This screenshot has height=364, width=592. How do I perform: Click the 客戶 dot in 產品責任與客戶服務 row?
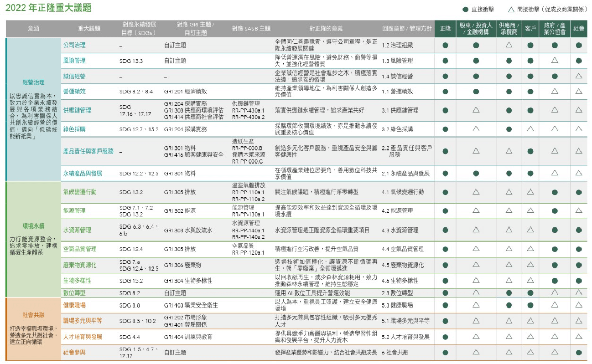click(530, 151)
